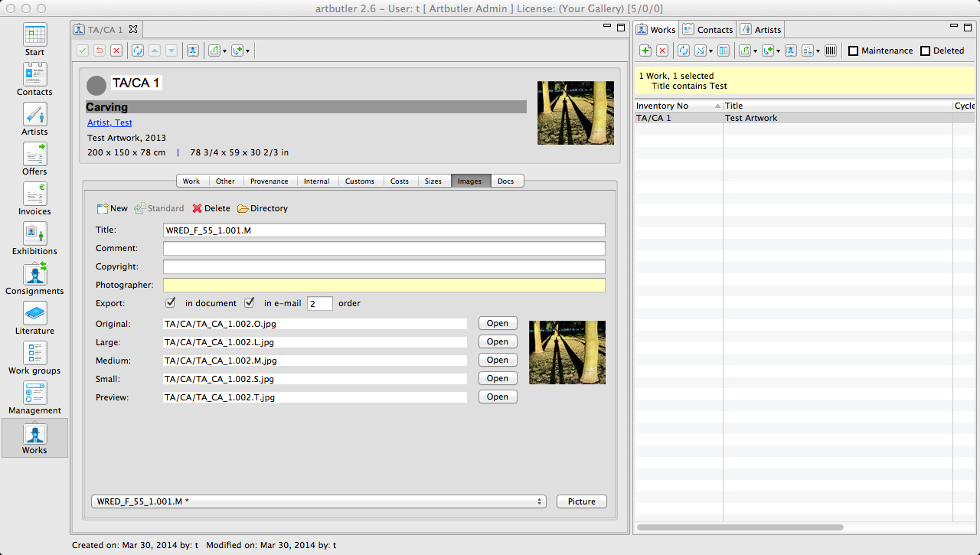980x555 pixels.
Task: Click the columns layout icon in Works panel
Action: pos(724,51)
